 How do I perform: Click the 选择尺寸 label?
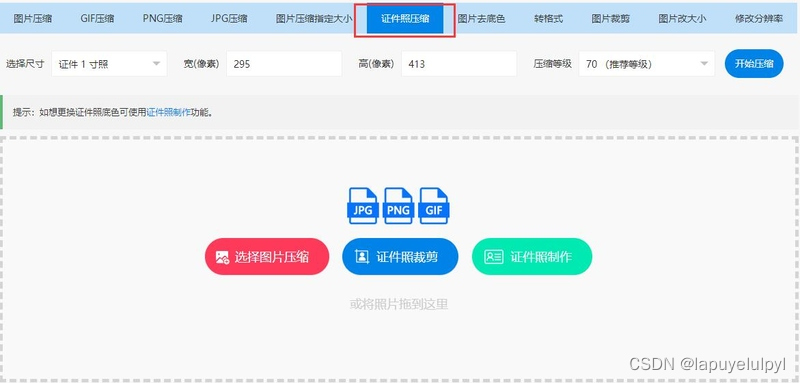pyautogui.click(x=25, y=64)
